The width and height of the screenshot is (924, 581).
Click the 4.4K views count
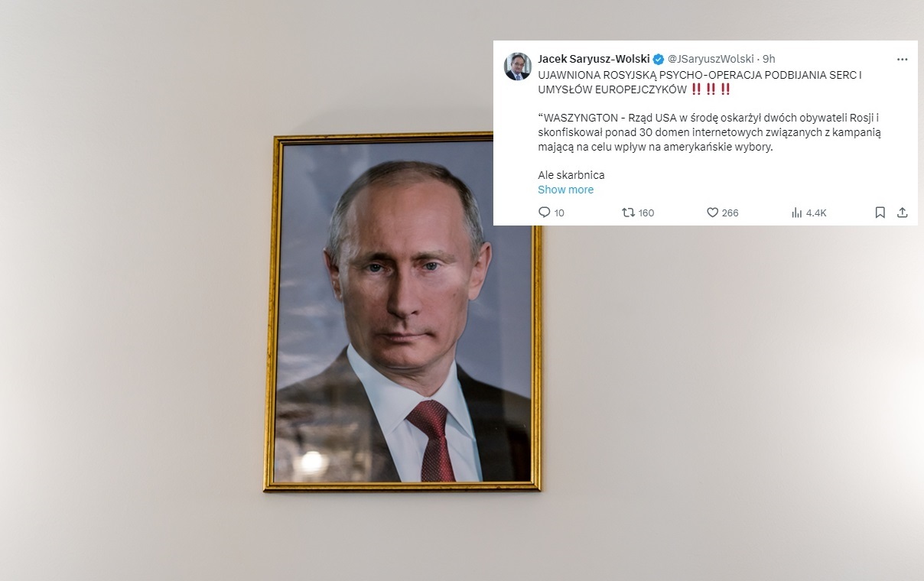pyautogui.click(x=816, y=213)
